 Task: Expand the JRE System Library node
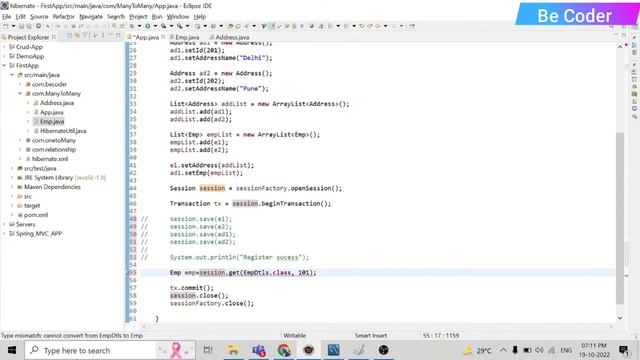pos(12,178)
